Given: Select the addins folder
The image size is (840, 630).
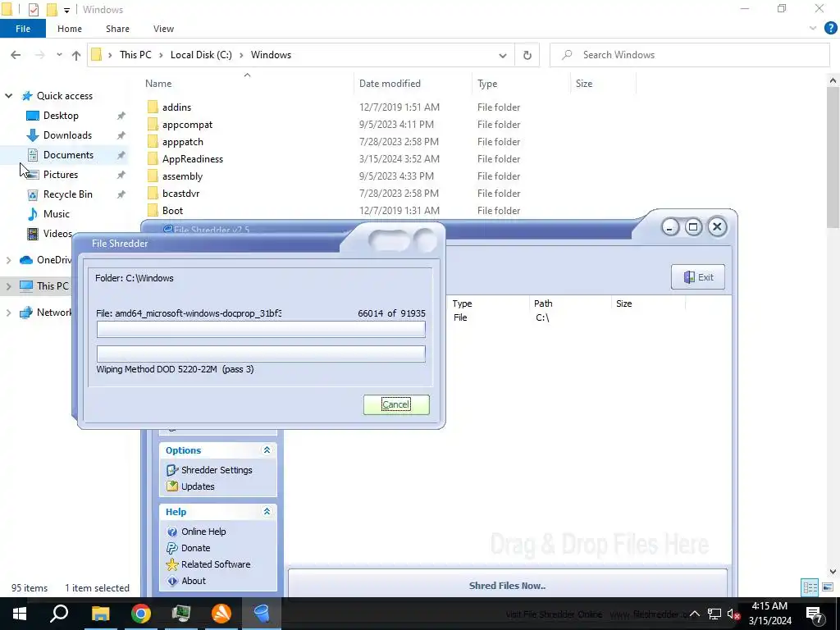Looking at the screenshot, I should 176,107.
